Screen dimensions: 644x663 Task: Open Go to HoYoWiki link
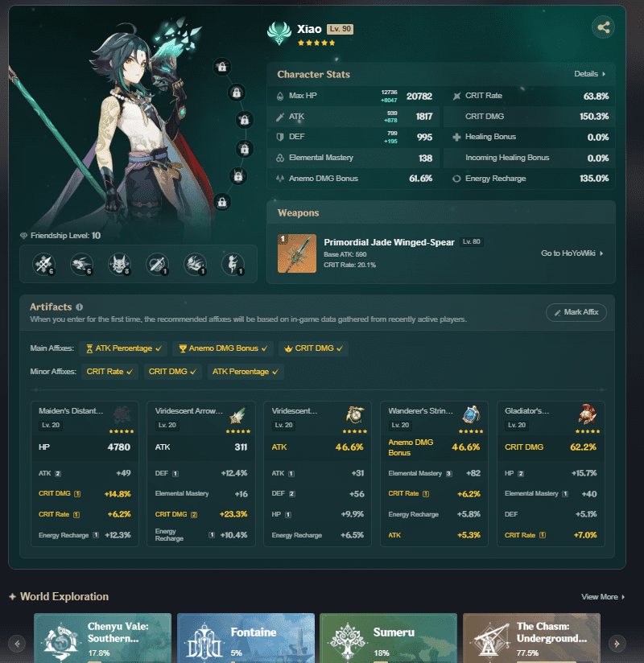(572, 253)
